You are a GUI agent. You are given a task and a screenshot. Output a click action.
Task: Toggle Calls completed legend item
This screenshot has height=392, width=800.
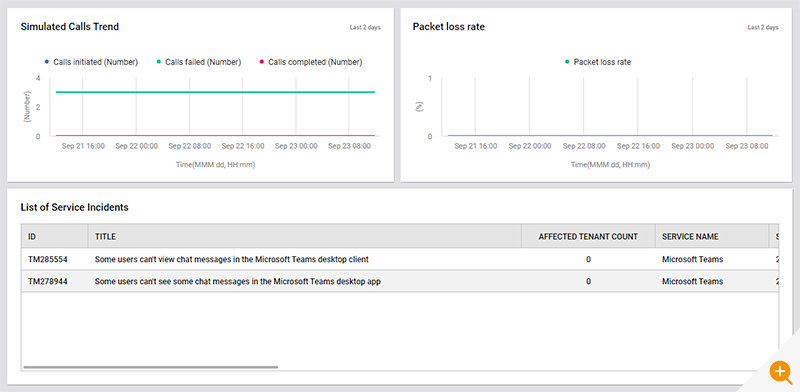(311, 62)
